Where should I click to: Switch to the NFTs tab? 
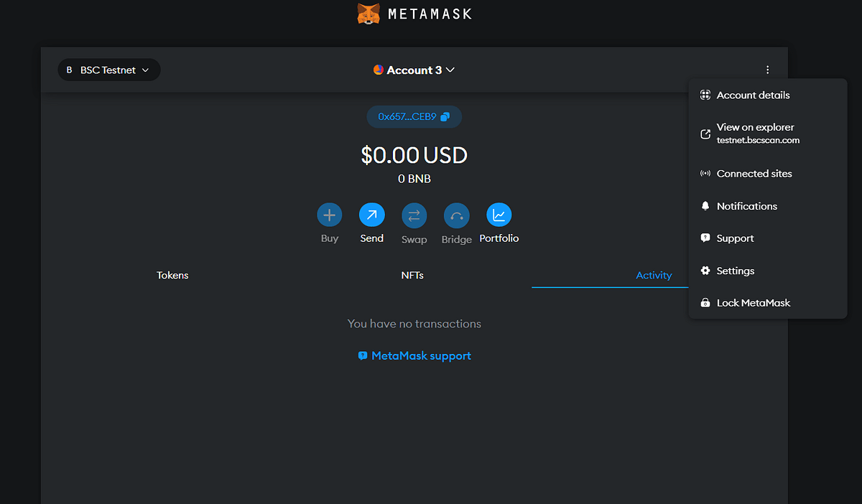click(412, 275)
